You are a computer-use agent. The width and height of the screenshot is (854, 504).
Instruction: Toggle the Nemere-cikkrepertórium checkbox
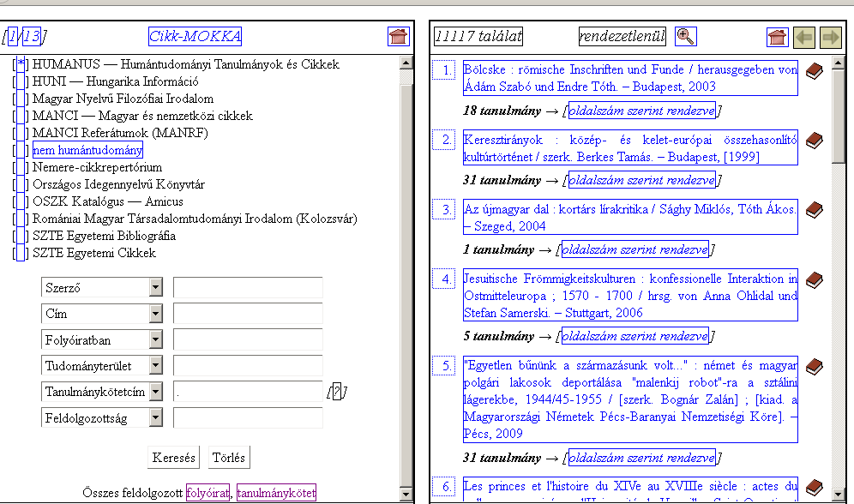[x=21, y=167]
